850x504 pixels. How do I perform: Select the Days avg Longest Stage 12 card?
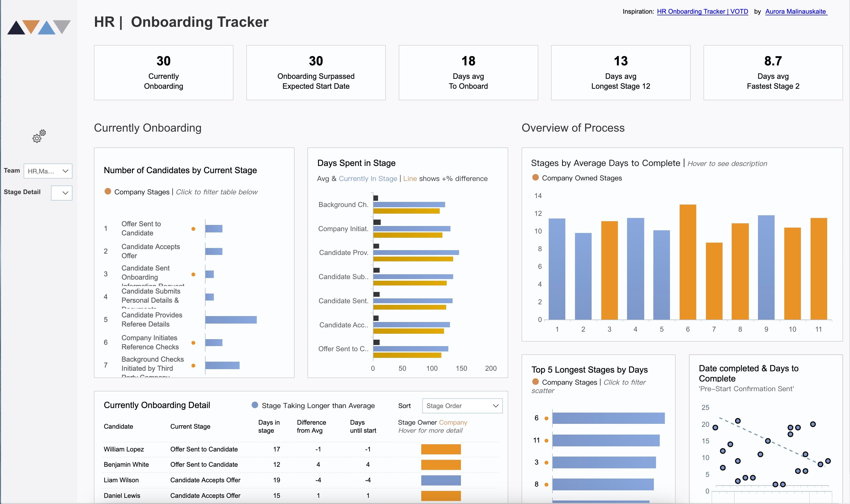(x=621, y=73)
